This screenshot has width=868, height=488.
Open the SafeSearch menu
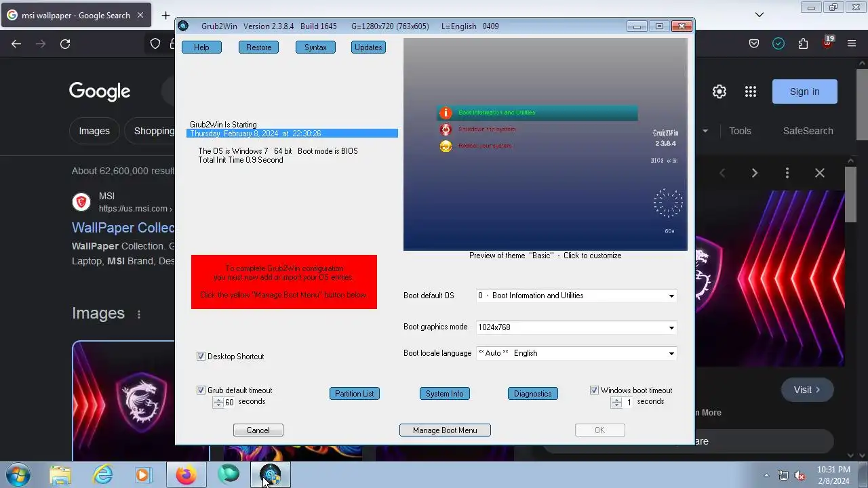coord(808,131)
